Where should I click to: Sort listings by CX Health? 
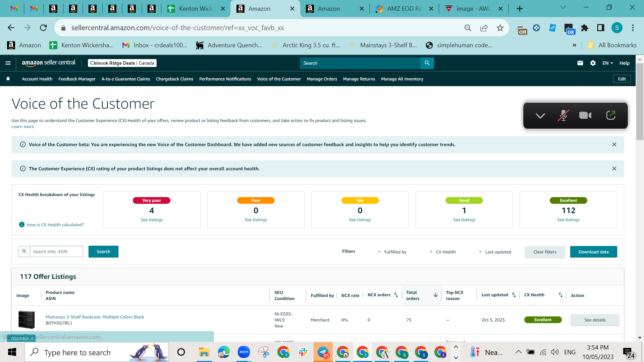[560, 295]
